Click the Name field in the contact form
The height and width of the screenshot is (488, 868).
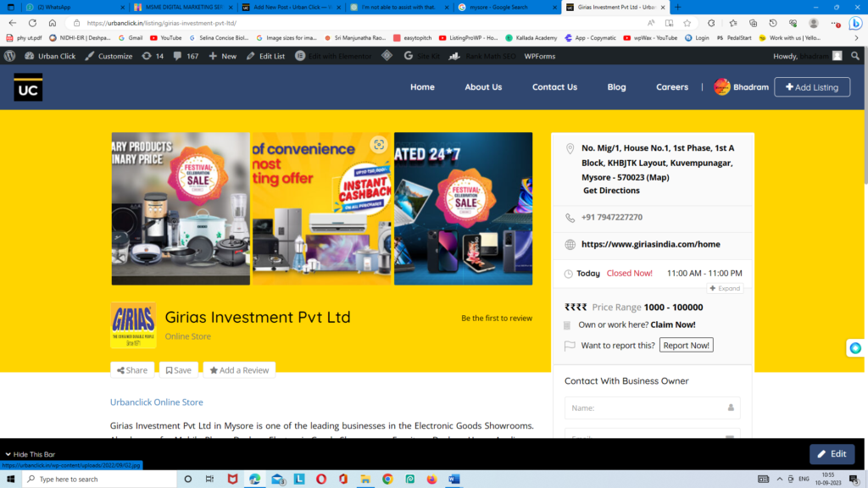click(x=652, y=408)
